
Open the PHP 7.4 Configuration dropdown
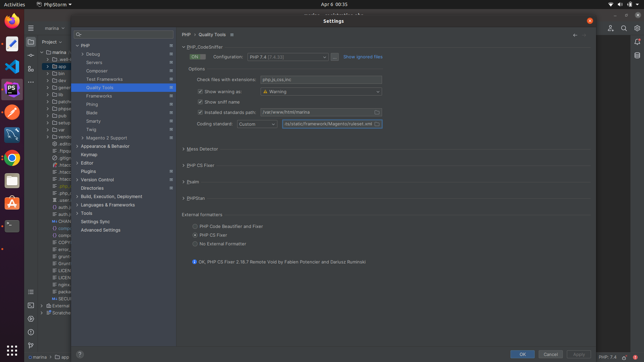click(288, 57)
